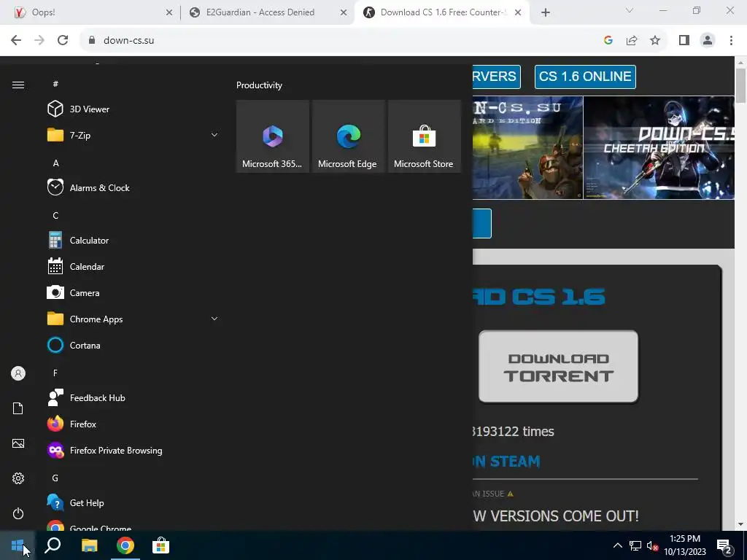The image size is (747, 560).
Task: Open 3D Viewer from the app list
Action: (133, 109)
